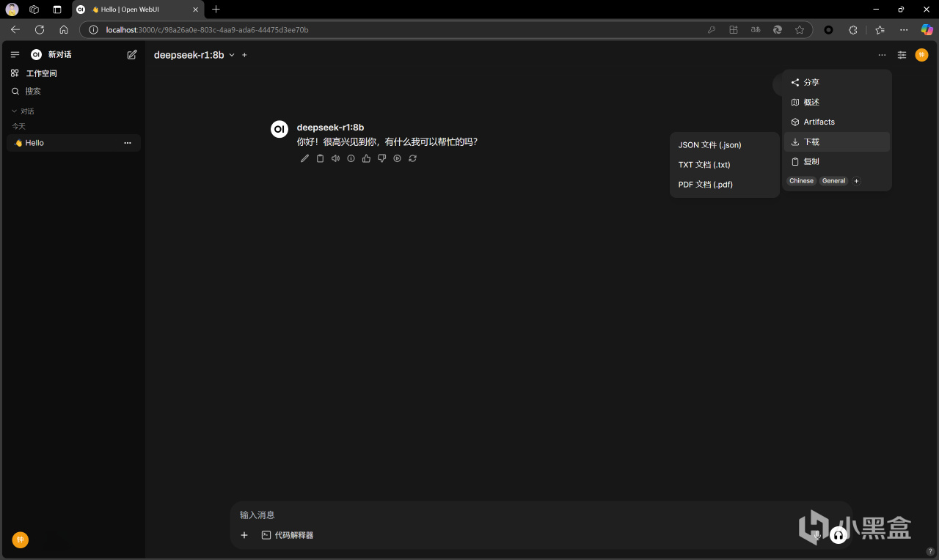Viewport: 939px width, 560px height.
Task: Open the deepseek-r1:8b model dropdown
Action: click(194, 55)
